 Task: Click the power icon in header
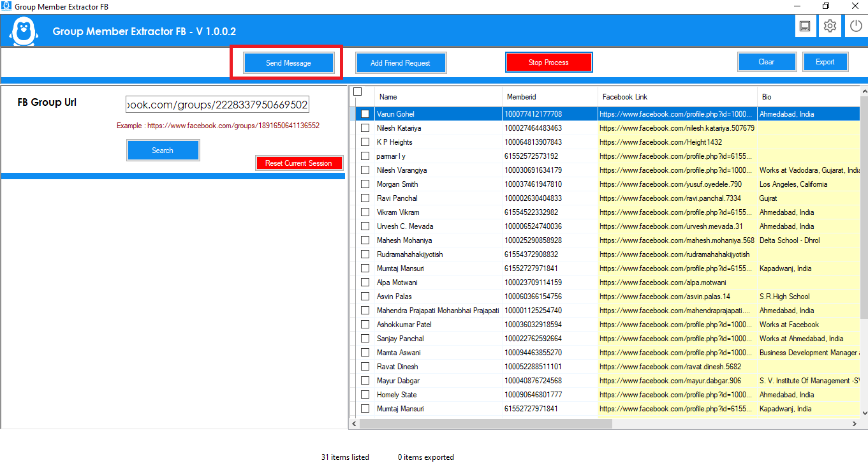point(855,26)
